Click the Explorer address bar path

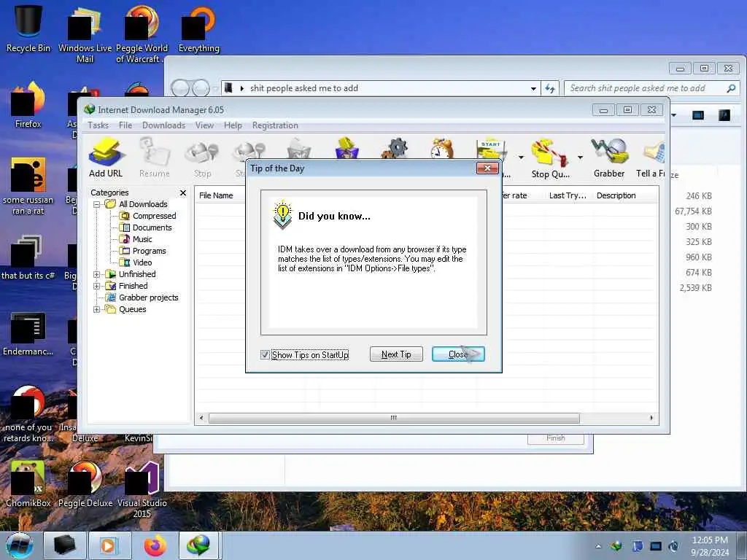pos(304,88)
